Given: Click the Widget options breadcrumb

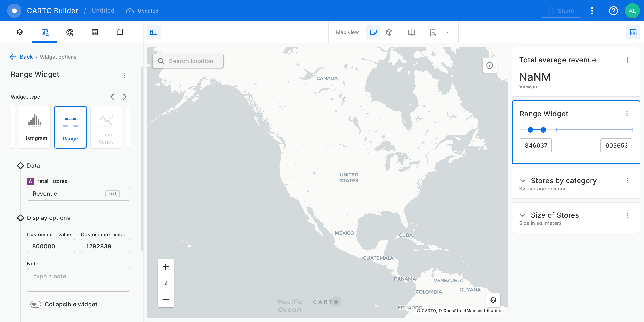Looking at the screenshot, I should (58, 57).
